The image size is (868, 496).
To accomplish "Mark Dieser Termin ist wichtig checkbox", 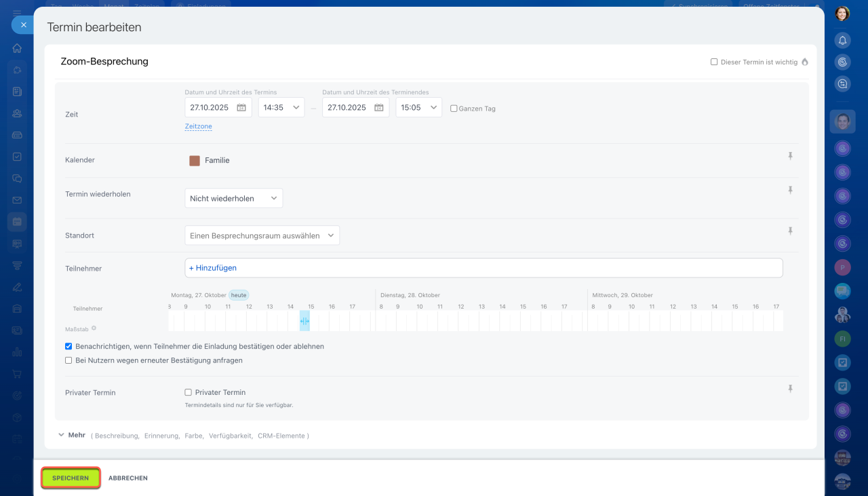I will [x=714, y=62].
